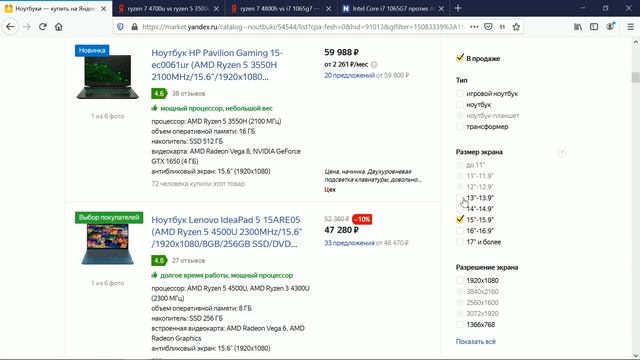Close the 'ryzen 7 4800h vs i7 1065g7' tab
Viewport: 640px width, 360px height.
(x=329, y=9)
